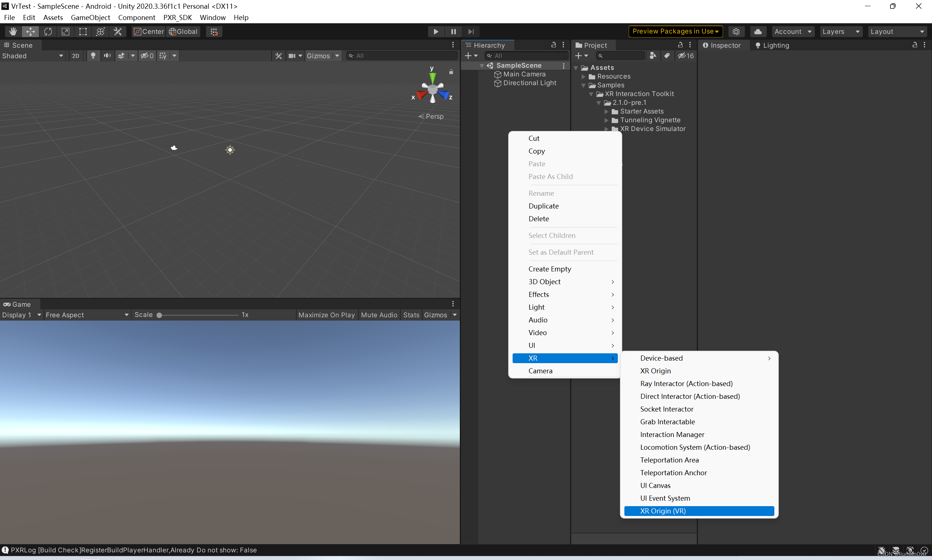Toggle scene view audio

[107, 55]
